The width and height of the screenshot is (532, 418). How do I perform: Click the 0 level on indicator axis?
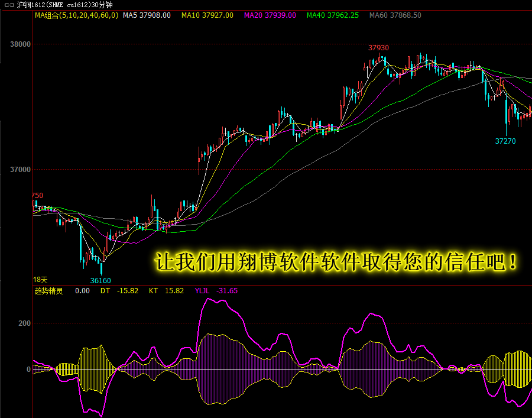[28, 369]
